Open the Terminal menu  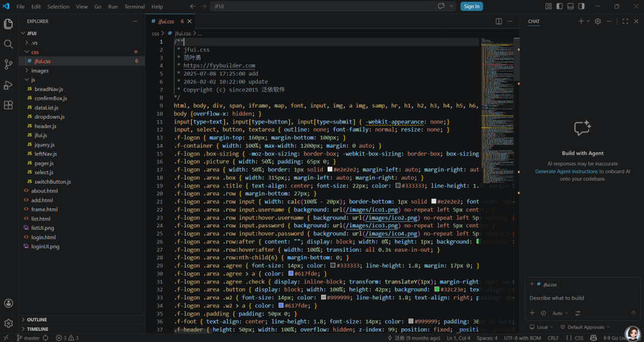click(134, 6)
